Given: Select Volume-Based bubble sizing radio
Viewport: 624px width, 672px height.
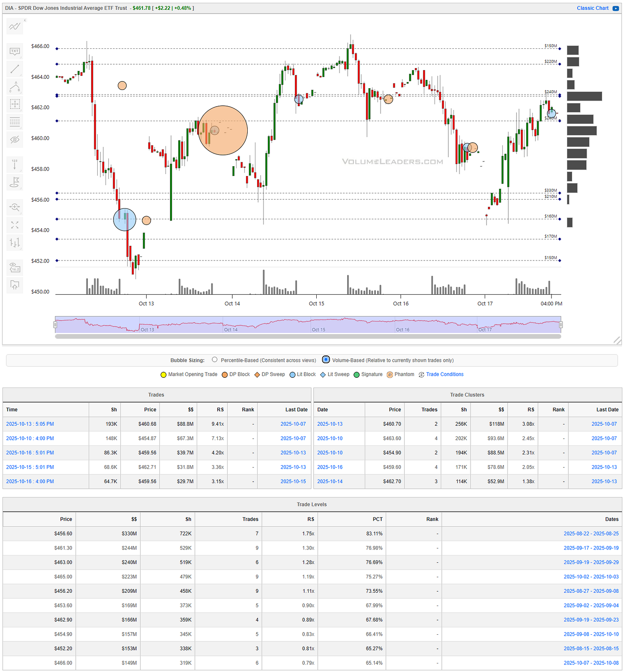Looking at the screenshot, I should pyautogui.click(x=326, y=360).
